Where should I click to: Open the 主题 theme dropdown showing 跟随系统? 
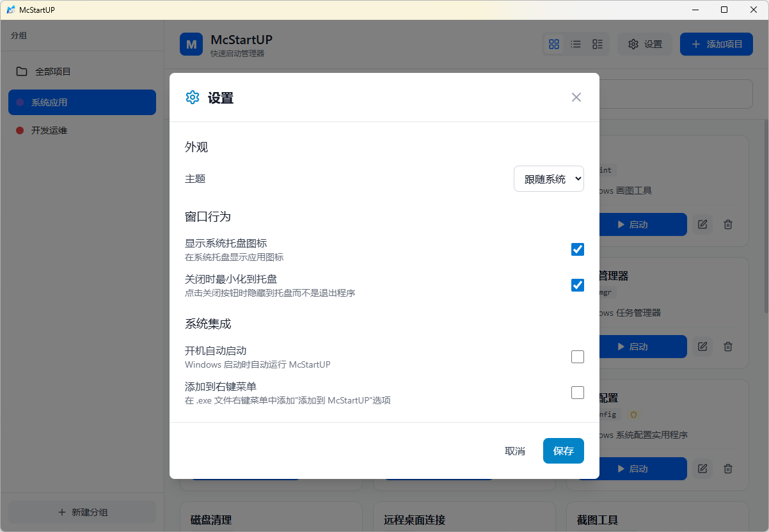click(x=549, y=179)
